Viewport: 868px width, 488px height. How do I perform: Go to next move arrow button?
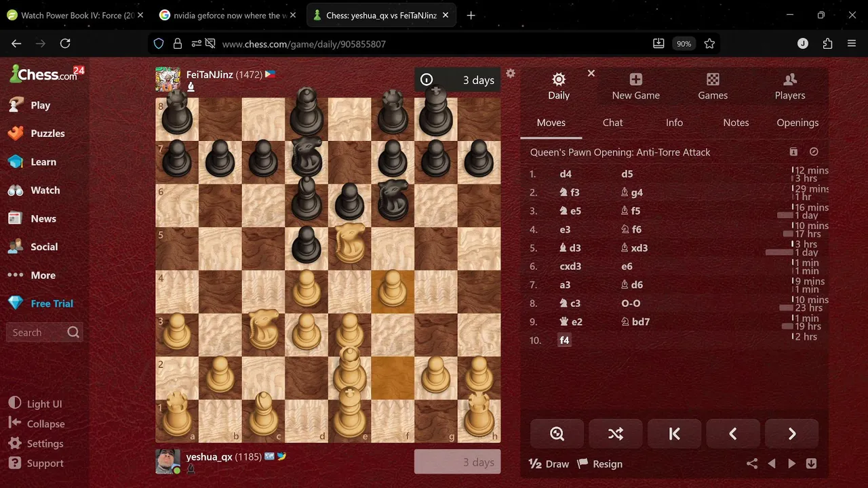(791, 434)
